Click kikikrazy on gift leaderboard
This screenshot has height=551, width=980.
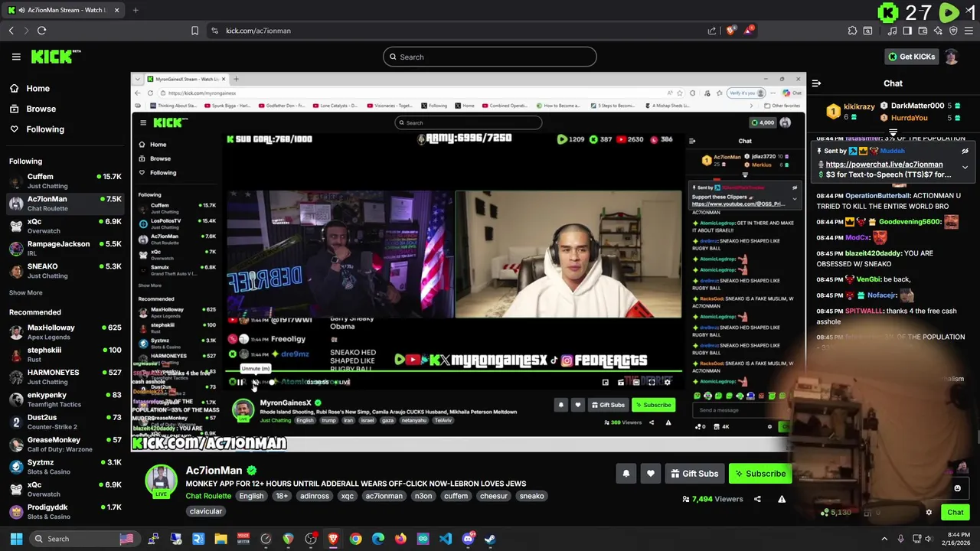pyautogui.click(x=859, y=106)
